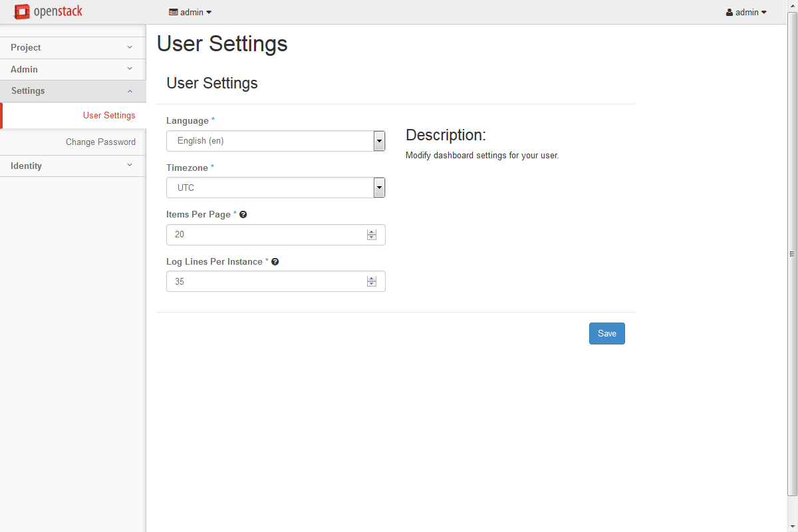Screen dimensions: 798x532
Task: Open the Timezone dropdown
Action: [275, 188]
